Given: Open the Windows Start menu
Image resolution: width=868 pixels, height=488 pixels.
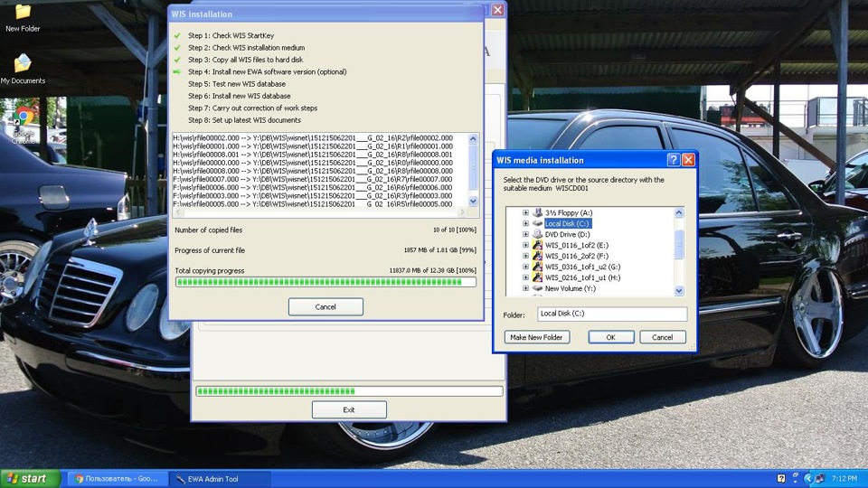Looking at the screenshot, I should coord(30,479).
